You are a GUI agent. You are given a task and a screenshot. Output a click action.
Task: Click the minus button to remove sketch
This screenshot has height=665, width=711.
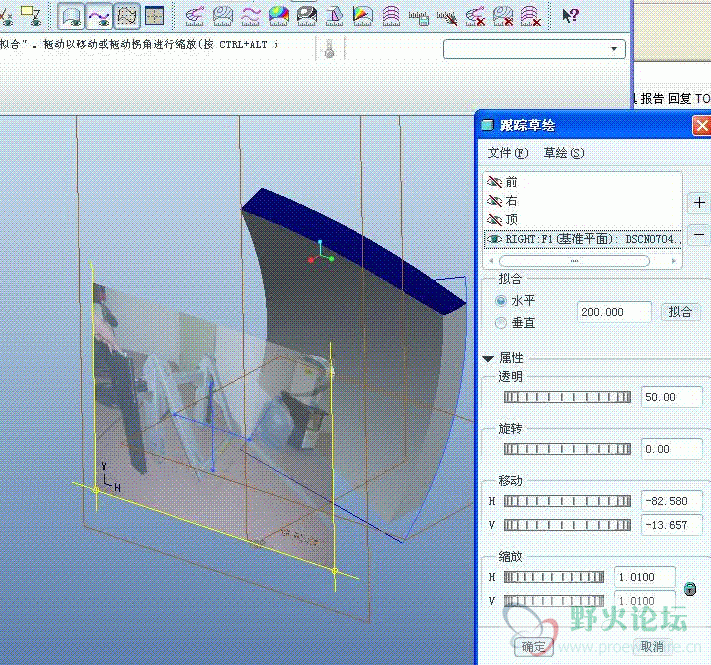coord(699,235)
